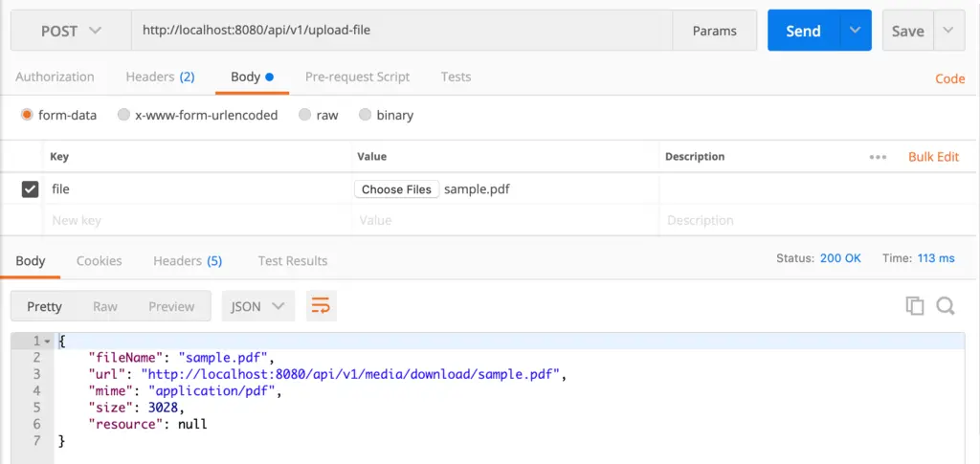This screenshot has width=980, height=464.
Task: Click the "fileName" JSON line
Action: click(182, 358)
